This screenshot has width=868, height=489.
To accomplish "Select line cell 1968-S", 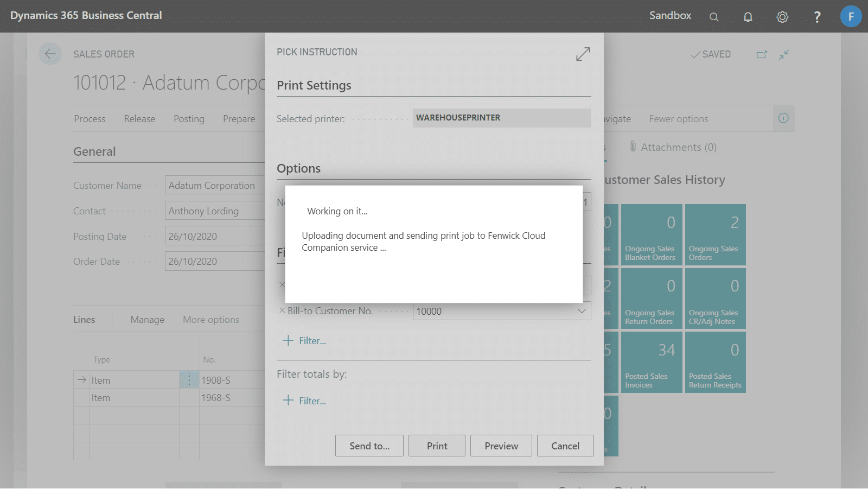I will coord(232,398).
